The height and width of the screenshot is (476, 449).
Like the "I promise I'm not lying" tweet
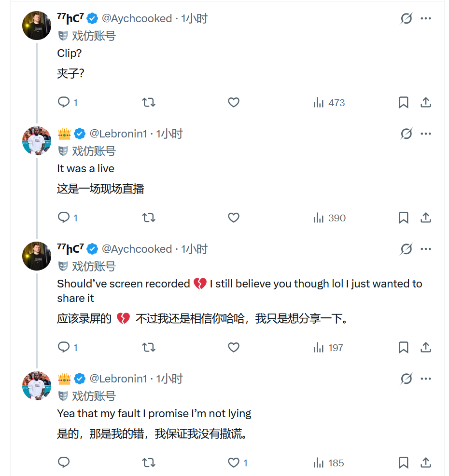click(234, 462)
